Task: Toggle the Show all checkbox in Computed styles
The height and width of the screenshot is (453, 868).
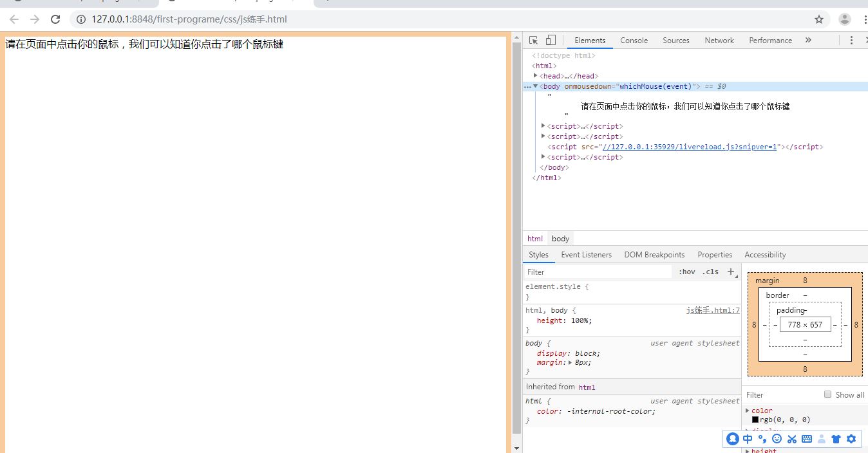Action: (829, 394)
